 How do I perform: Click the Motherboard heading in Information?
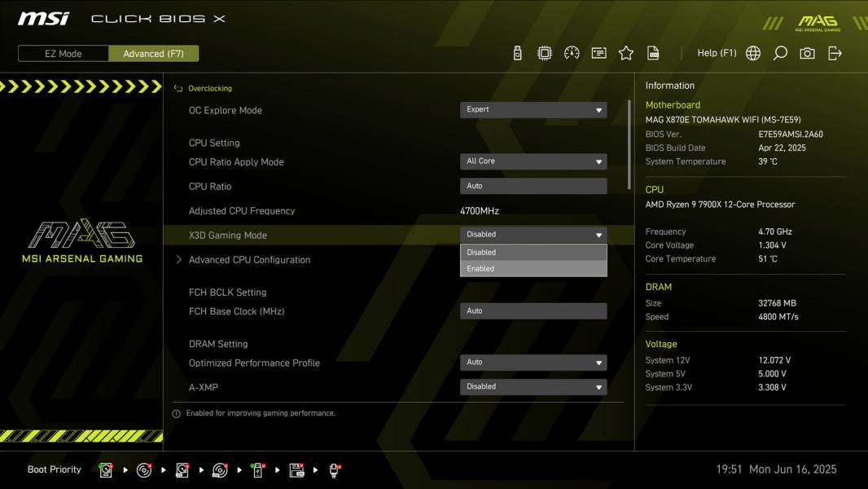[673, 105]
